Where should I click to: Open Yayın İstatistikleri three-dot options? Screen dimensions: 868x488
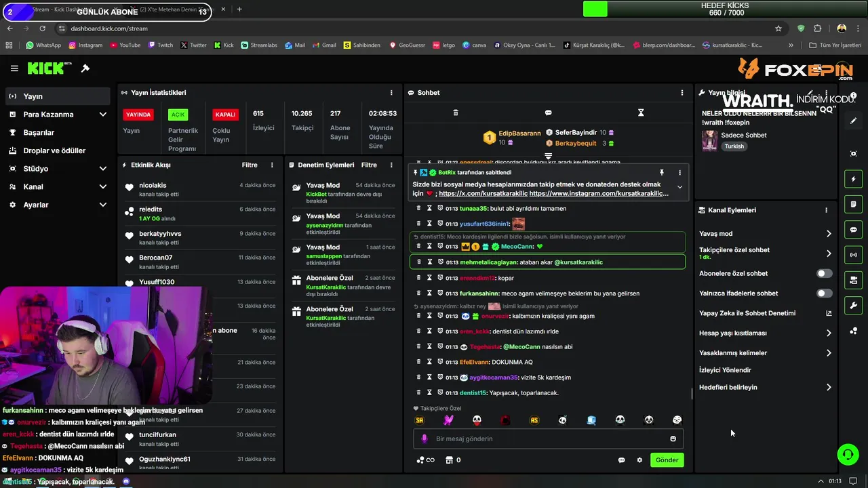pyautogui.click(x=391, y=92)
